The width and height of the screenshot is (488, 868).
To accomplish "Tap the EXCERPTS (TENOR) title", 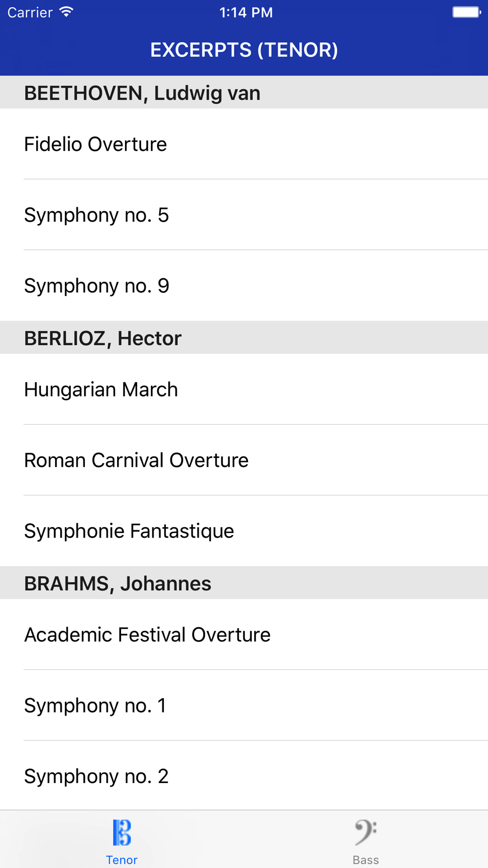I will 244,50.
